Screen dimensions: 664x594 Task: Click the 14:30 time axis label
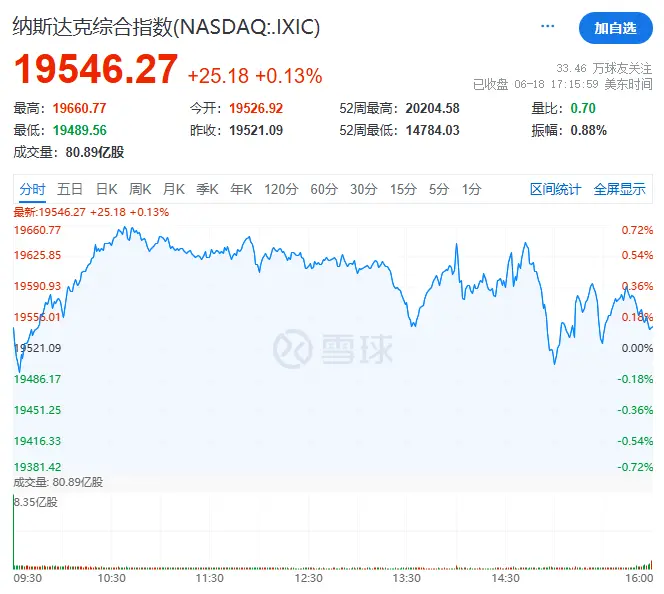click(x=505, y=578)
